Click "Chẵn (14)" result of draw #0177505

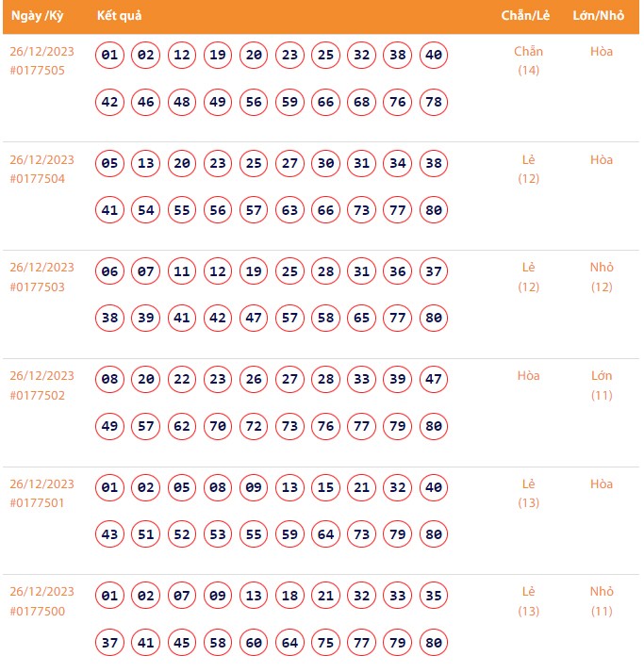529,60
